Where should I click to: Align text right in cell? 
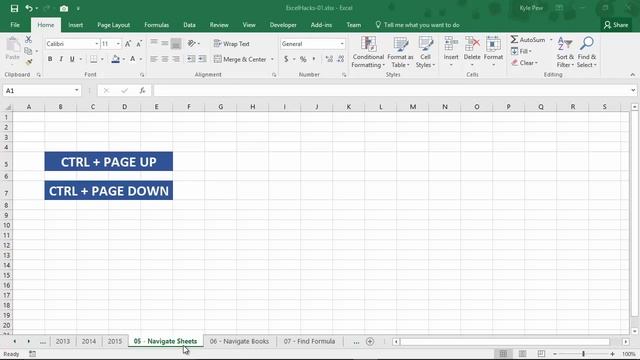pyautogui.click(x=176, y=59)
